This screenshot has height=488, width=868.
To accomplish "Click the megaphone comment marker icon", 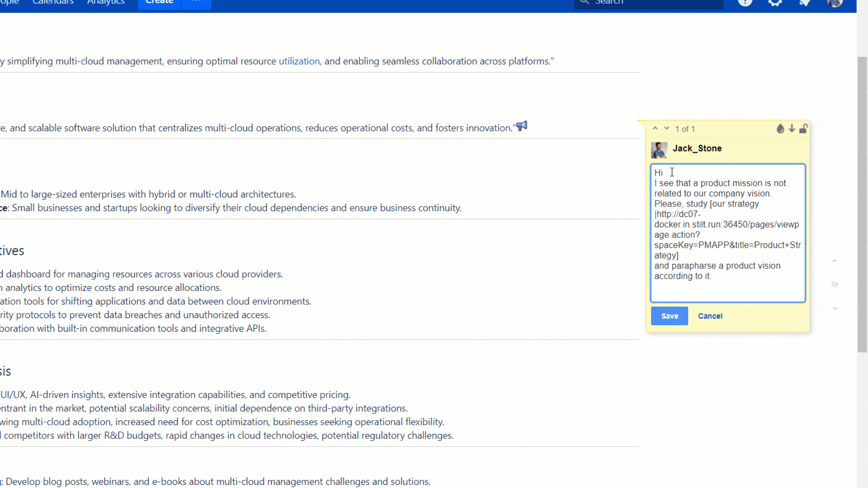I will 522,126.
